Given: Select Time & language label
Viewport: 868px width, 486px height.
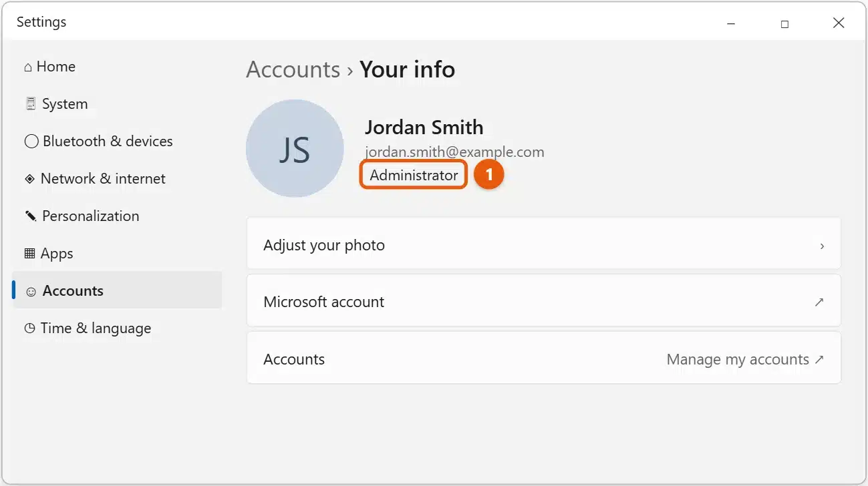Looking at the screenshot, I should (x=96, y=328).
